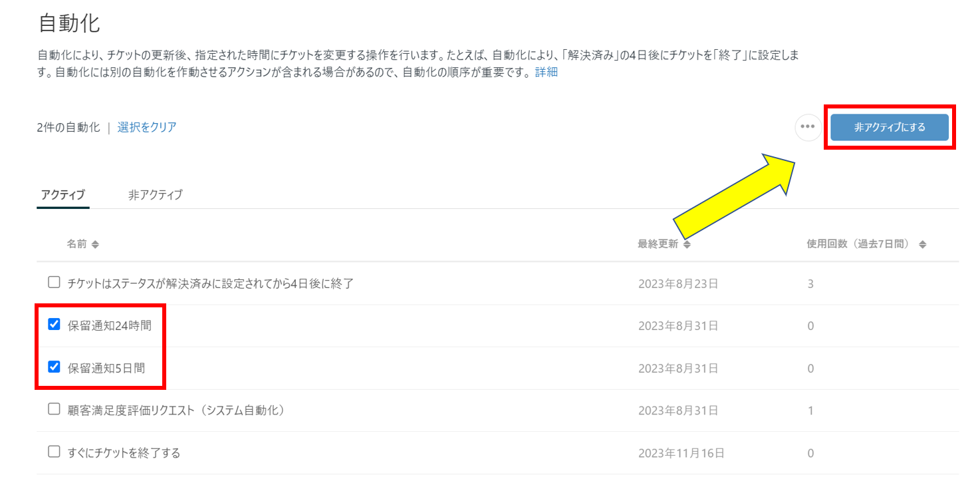Tick the すぐにチケットを終了する checkbox
Screen dimensions: 980x479
tap(55, 452)
